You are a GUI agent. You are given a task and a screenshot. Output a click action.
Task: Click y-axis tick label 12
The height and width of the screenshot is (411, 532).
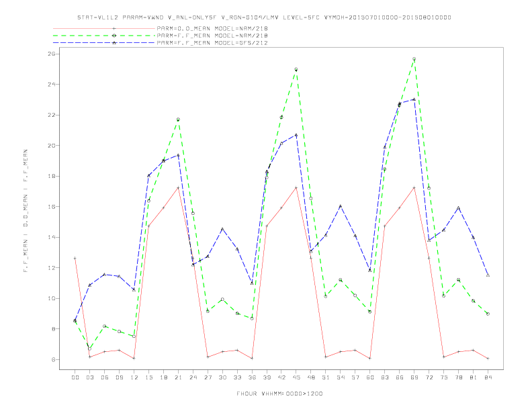pyautogui.click(x=52, y=267)
